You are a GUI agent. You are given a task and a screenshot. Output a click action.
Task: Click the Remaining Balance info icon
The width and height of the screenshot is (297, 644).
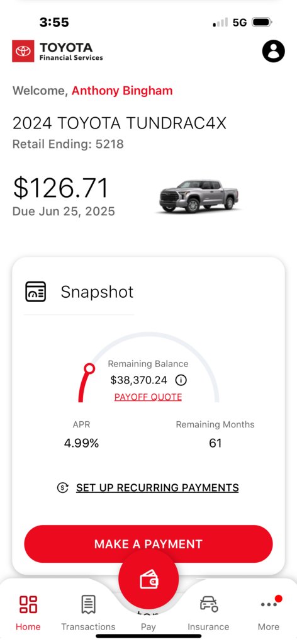(x=181, y=380)
